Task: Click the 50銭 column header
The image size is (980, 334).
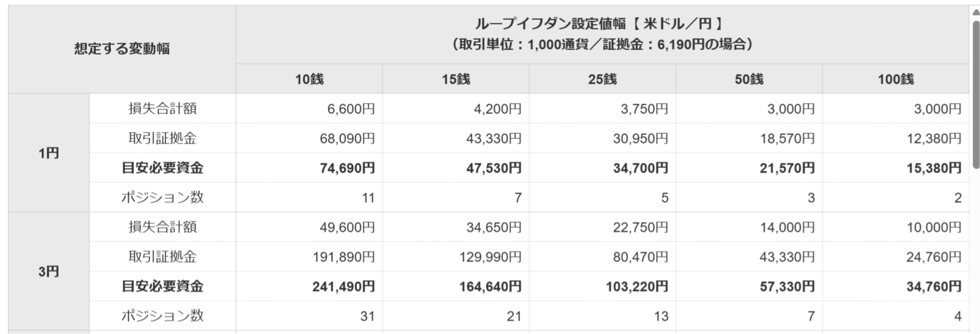Action: point(749,79)
